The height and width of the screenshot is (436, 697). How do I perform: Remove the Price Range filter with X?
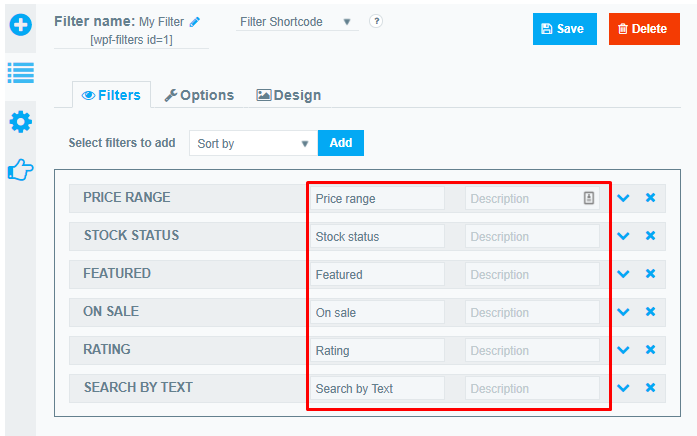tap(650, 198)
